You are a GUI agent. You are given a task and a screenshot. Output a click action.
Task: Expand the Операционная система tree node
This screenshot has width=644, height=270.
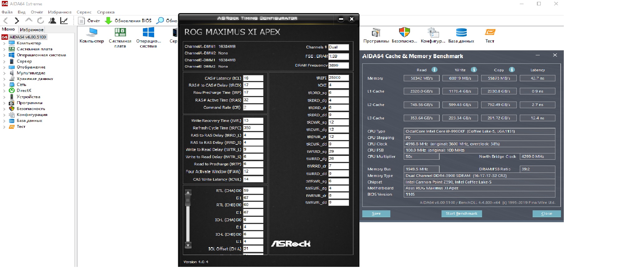coord(4,55)
